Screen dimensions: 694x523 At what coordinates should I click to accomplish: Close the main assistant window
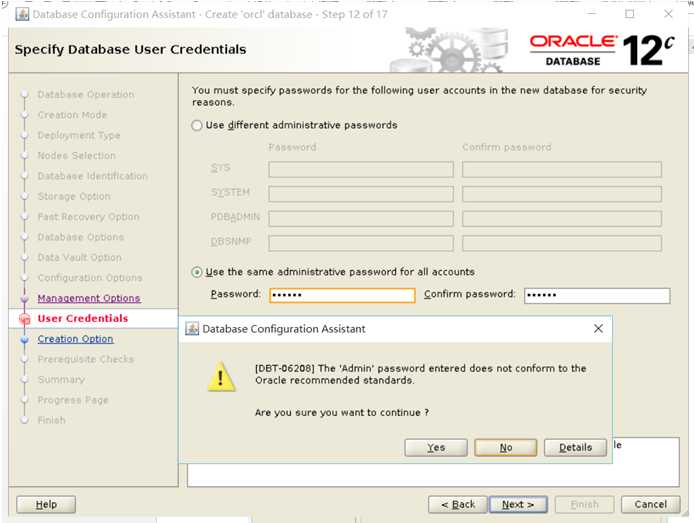coord(668,14)
